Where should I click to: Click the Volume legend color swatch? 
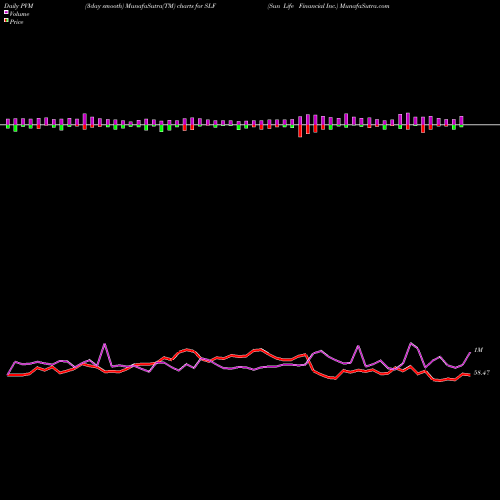(6, 12)
